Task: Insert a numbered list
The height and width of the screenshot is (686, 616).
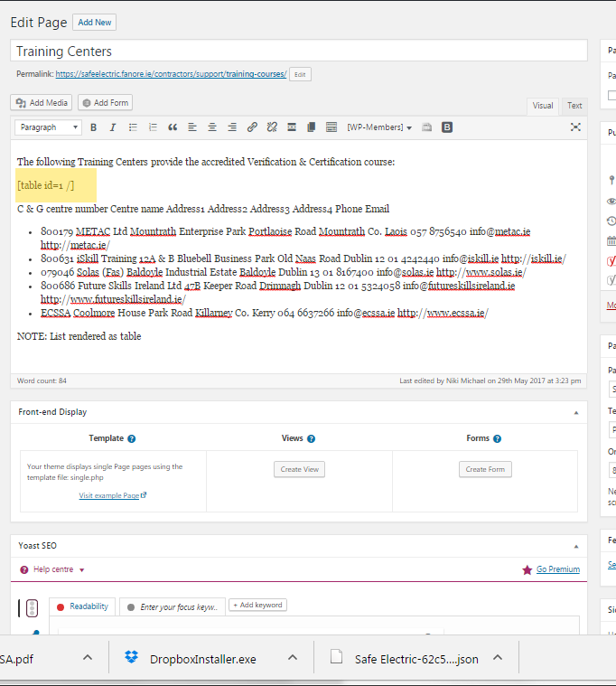Action: 153,127
